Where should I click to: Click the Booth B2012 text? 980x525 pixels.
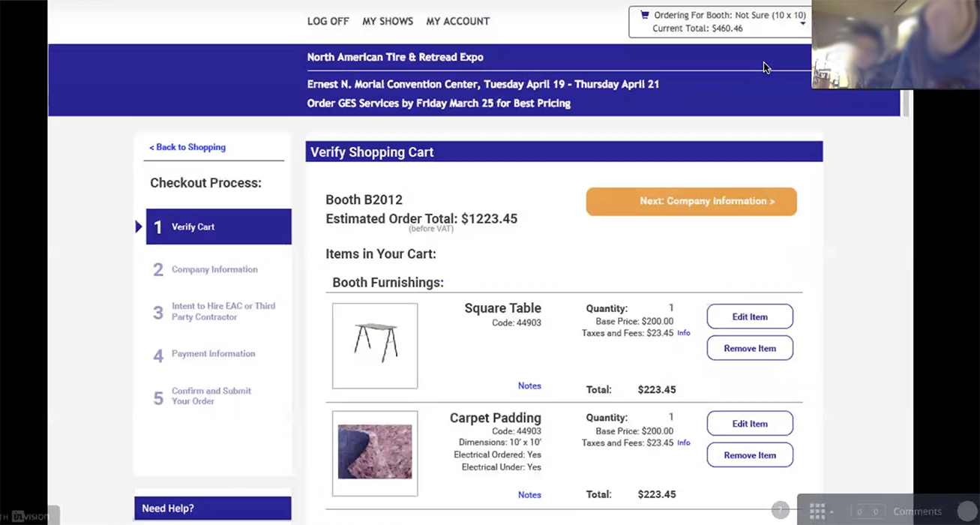click(364, 199)
